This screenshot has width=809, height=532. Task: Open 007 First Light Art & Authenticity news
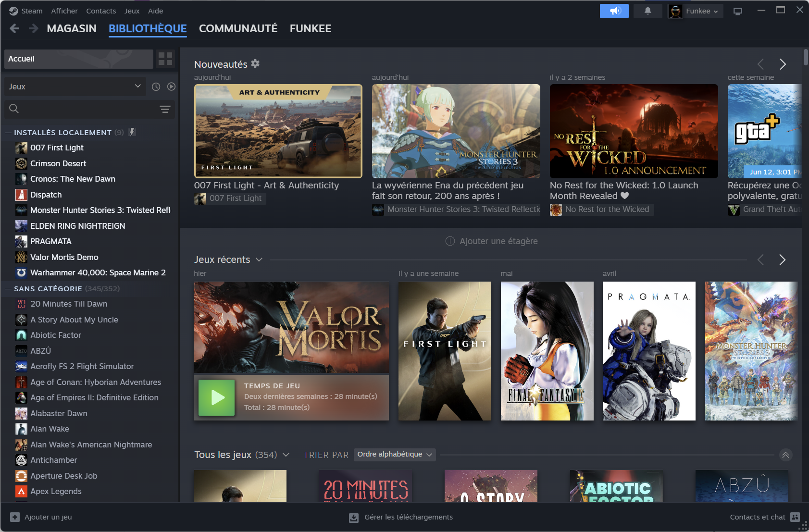tap(278, 131)
